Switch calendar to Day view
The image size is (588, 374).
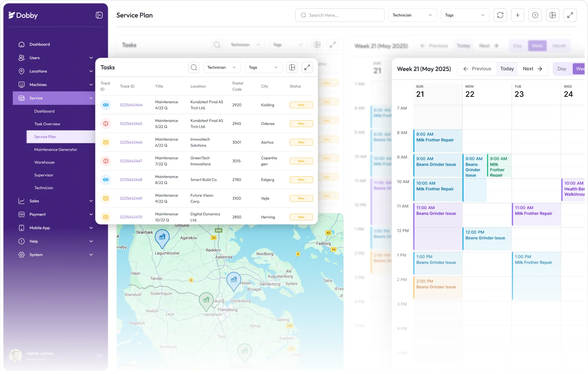tap(562, 69)
